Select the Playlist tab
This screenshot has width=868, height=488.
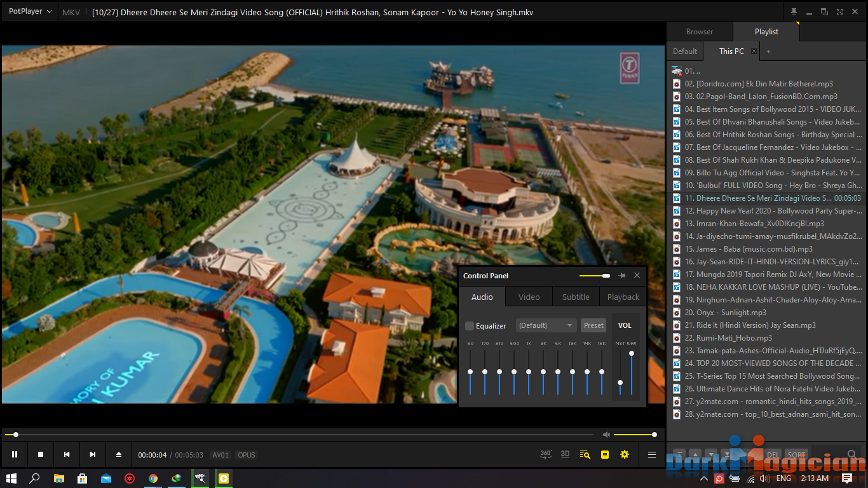(x=766, y=32)
